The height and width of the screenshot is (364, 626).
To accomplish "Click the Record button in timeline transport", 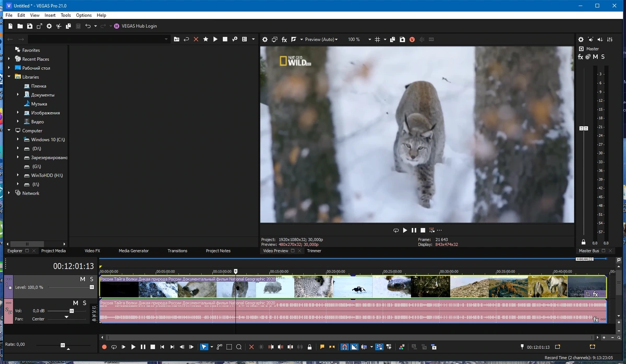I will click(104, 347).
